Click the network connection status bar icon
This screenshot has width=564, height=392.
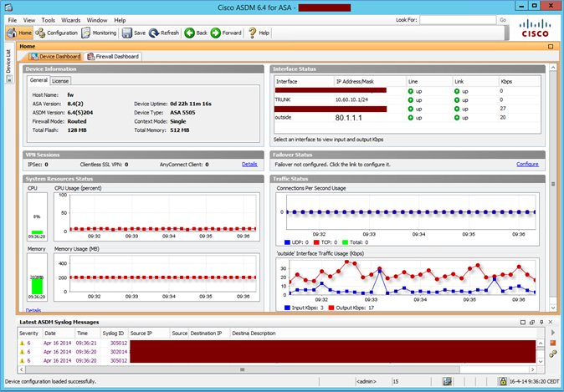click(448, 381)
